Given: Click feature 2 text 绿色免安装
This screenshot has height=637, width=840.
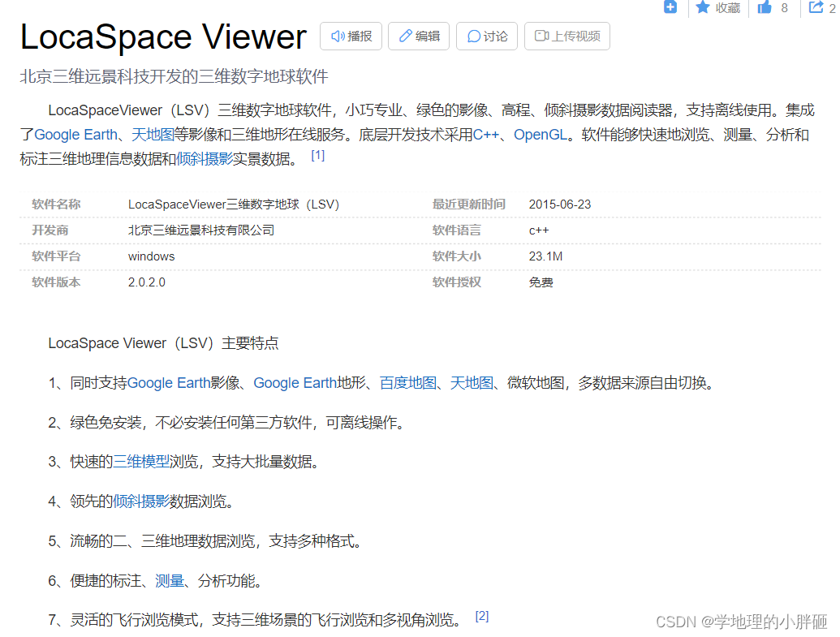Looking at the screenshot, I should 106,423.
